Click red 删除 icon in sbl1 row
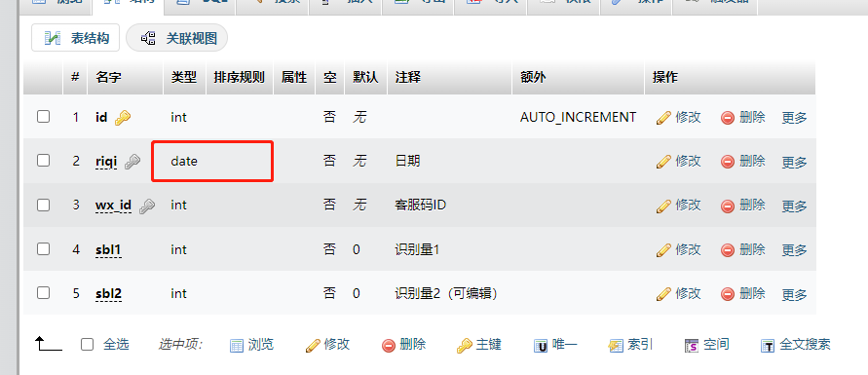Screen dimensions: 868x375 point(728,250)
